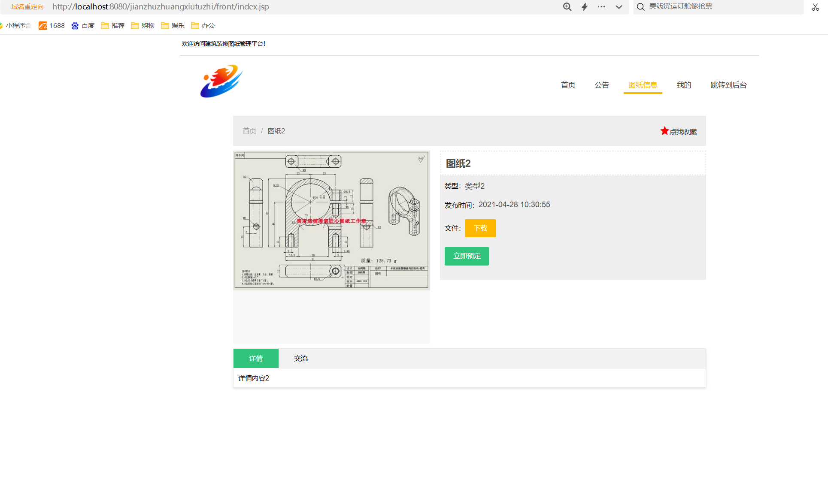Click the 首页 breadcrumb link

(x=249, y=131)
